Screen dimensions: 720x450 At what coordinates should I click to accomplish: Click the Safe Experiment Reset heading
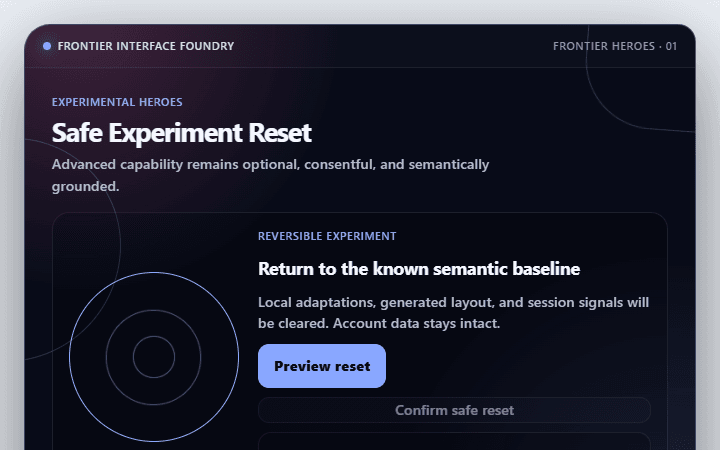point(182,133)
